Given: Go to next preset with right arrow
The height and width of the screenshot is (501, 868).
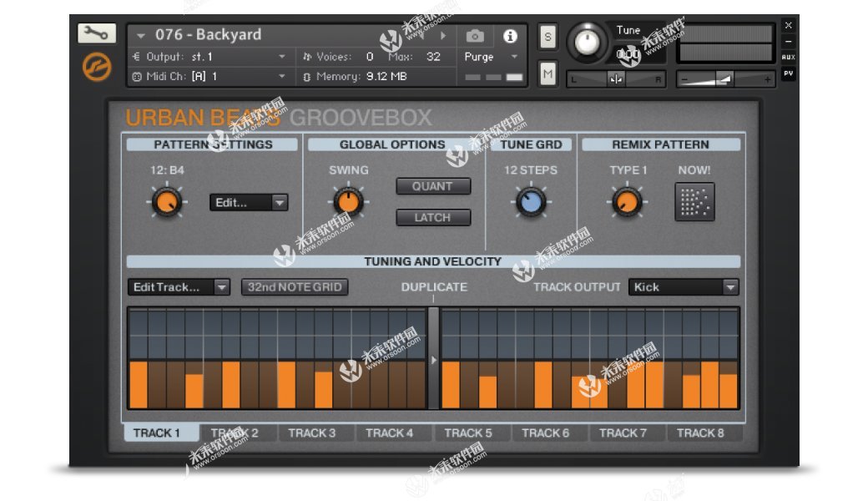Looking at the screenshot, I should 443,36.
